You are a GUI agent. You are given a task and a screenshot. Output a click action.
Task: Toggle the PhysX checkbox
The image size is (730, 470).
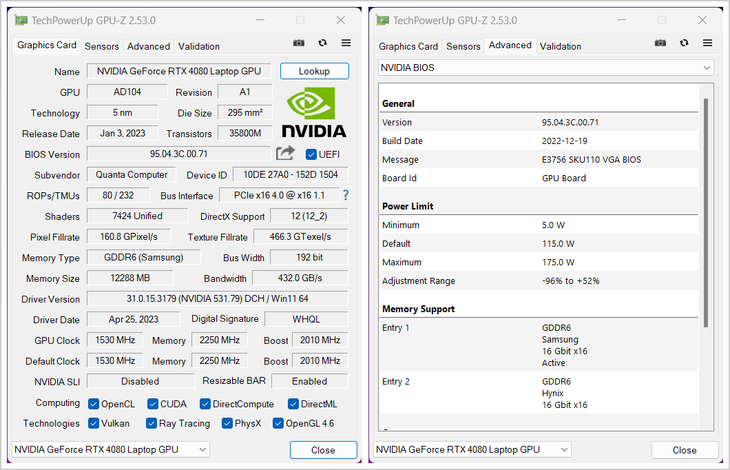pyautogui.click(x=227, y=423)
